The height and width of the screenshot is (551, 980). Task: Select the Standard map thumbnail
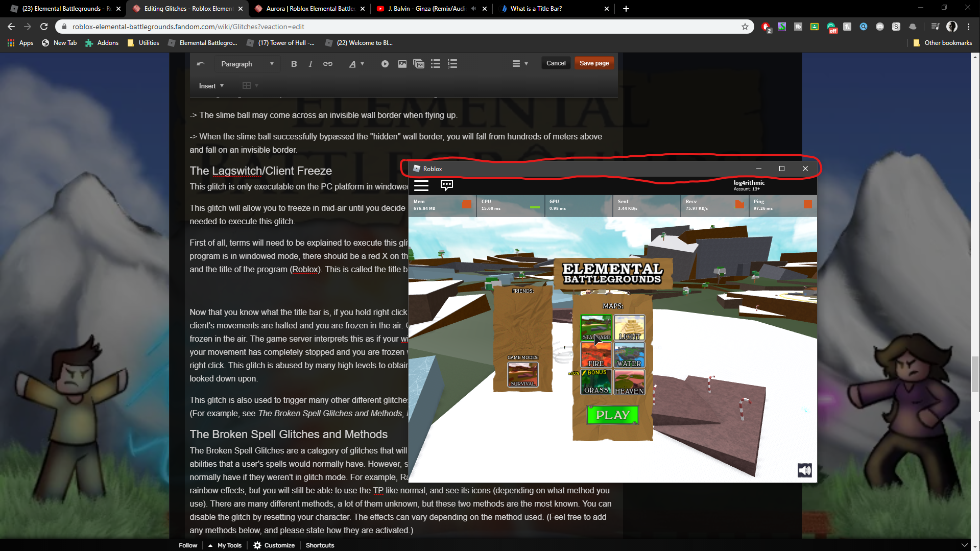596,328
